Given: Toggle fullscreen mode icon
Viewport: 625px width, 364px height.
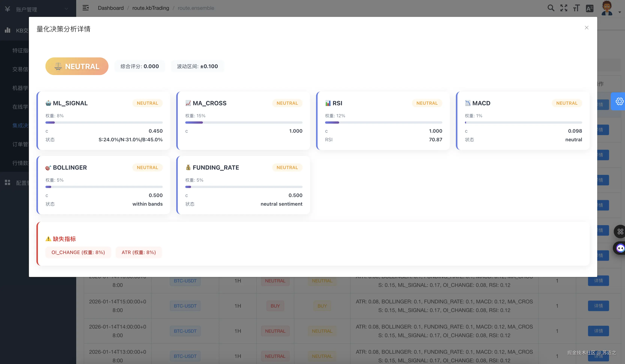Looking at the screenshot, I should pos(563,8).
